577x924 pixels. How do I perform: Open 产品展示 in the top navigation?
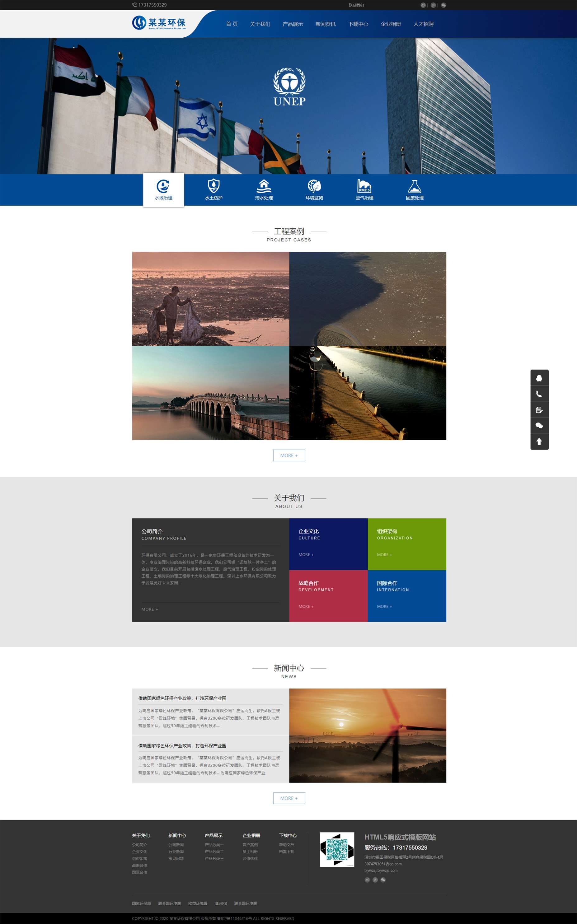(292, 24)
